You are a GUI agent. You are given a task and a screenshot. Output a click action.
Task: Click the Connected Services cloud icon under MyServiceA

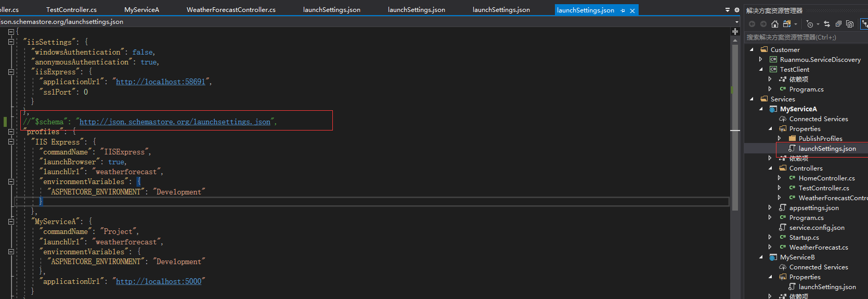783,119
